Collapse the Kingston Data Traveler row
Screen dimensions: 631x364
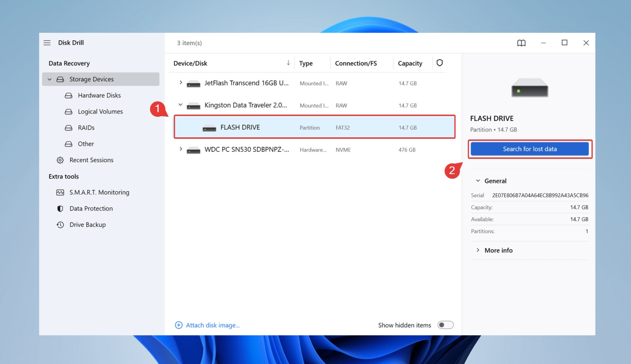180,105
